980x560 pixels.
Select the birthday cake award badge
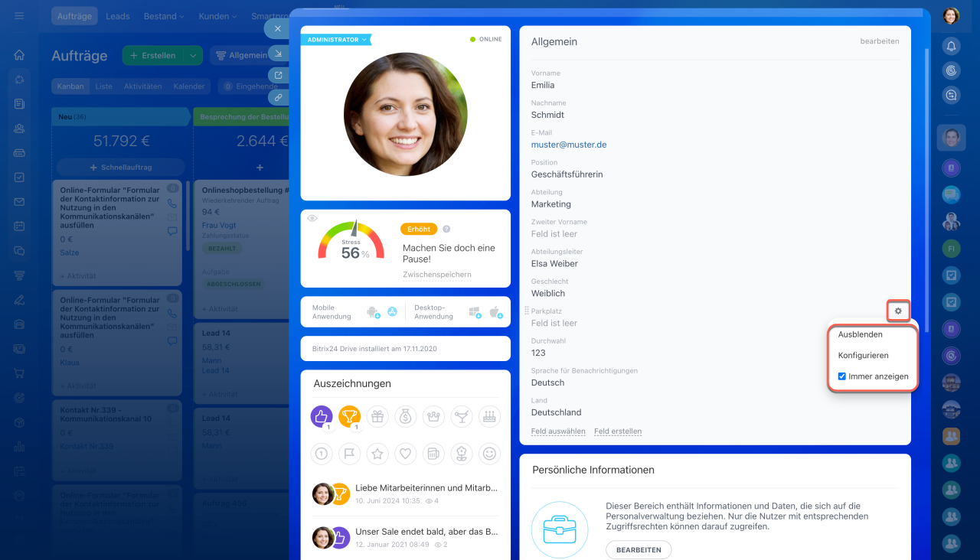[x=489, y=416]
